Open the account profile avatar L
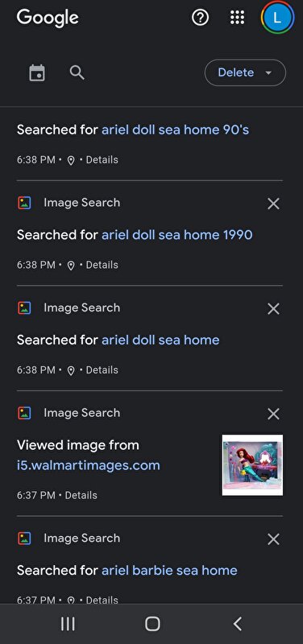The width and height of the screenshot is (303, 644). coord(277,18)
